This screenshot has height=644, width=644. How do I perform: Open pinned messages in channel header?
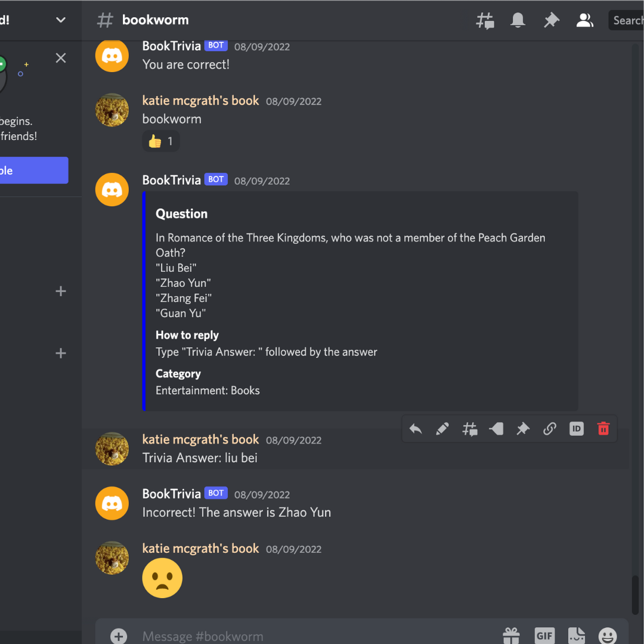[551, 20]
